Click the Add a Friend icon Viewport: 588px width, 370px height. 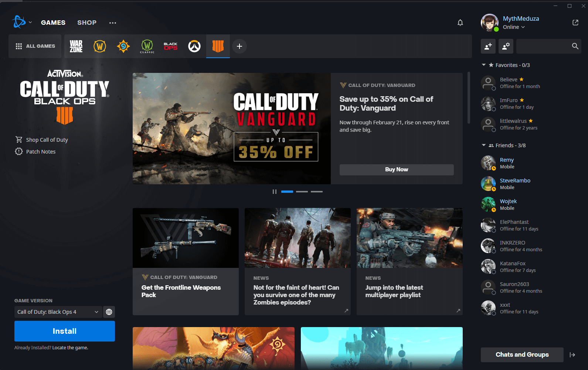(x=488, y=46)
